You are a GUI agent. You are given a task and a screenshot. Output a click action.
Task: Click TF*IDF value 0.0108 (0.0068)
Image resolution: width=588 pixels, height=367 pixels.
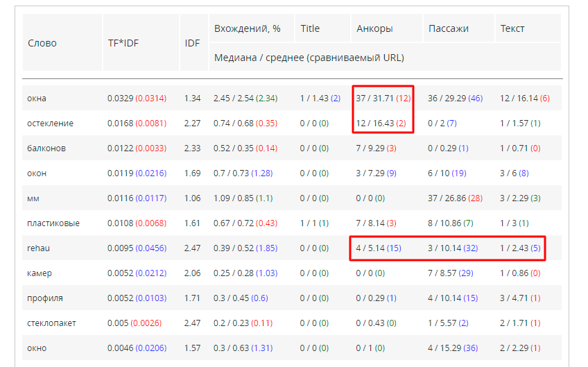point(137,223)
